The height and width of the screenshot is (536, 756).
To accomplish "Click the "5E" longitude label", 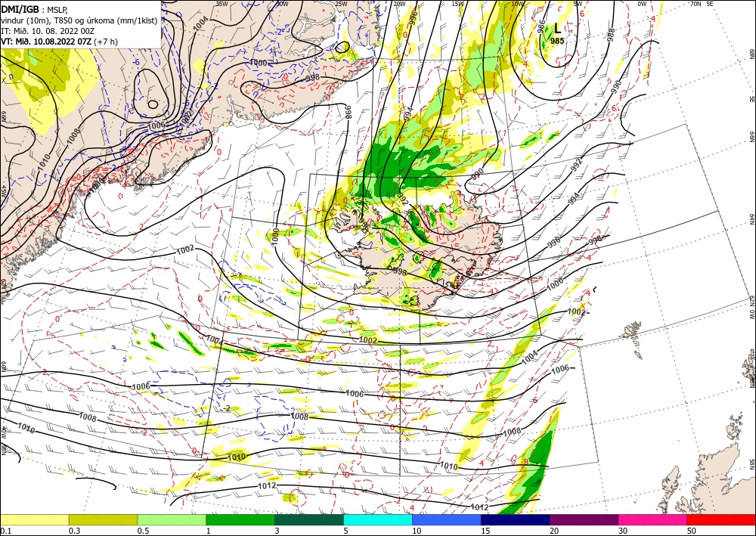I will point(710,3).
